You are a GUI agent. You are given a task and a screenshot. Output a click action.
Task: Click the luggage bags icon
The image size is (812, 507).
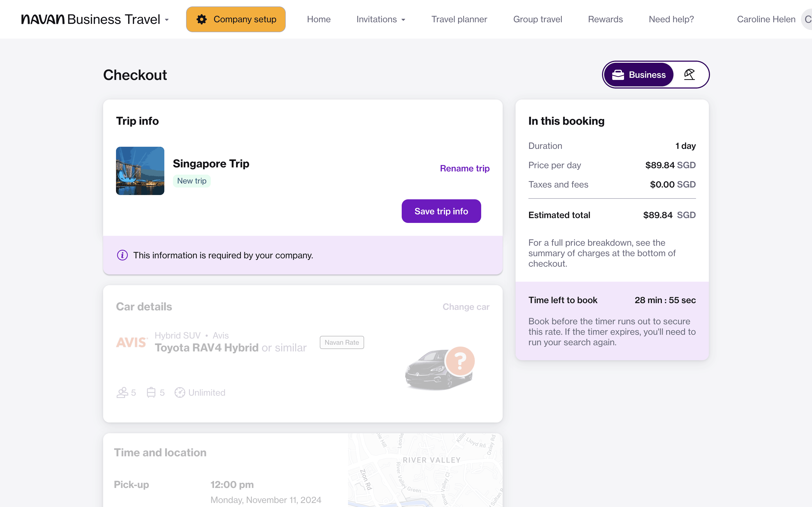pos(151,392)
